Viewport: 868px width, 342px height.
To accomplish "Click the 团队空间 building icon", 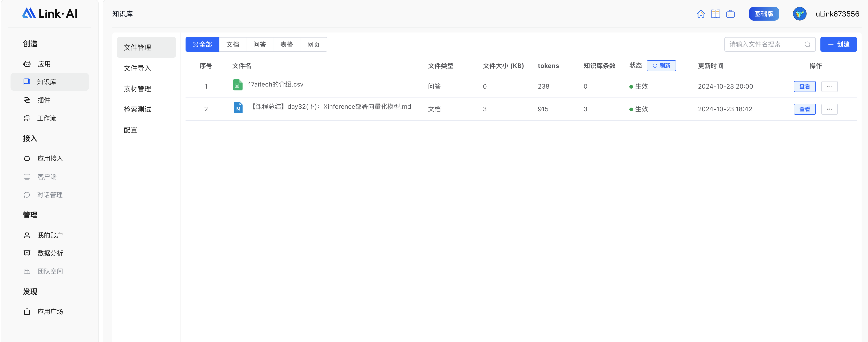I will tap(27, 271).
